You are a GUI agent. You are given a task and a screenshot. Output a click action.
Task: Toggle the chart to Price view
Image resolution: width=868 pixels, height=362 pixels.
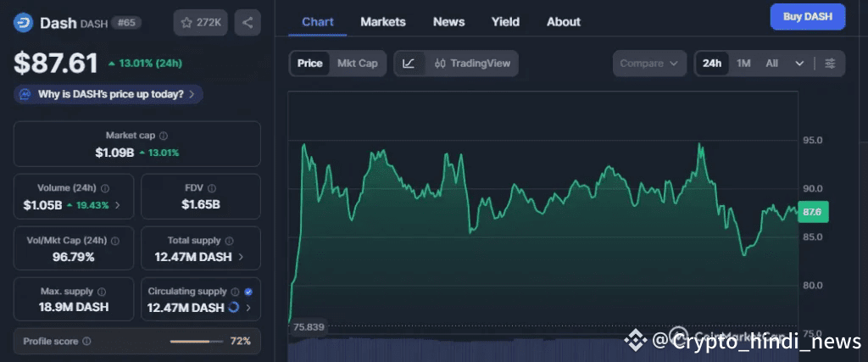(x=309, y=64)
